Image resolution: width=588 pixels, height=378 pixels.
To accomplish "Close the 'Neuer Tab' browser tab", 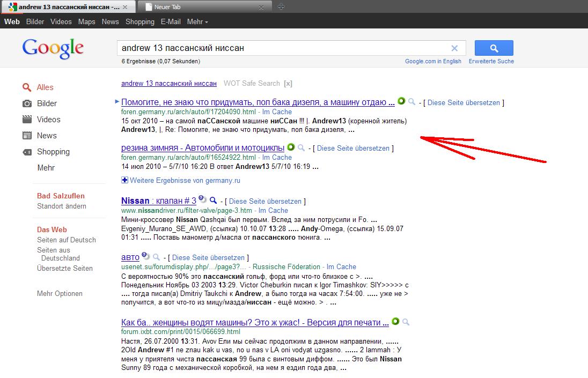I will (x=261, y=7).
